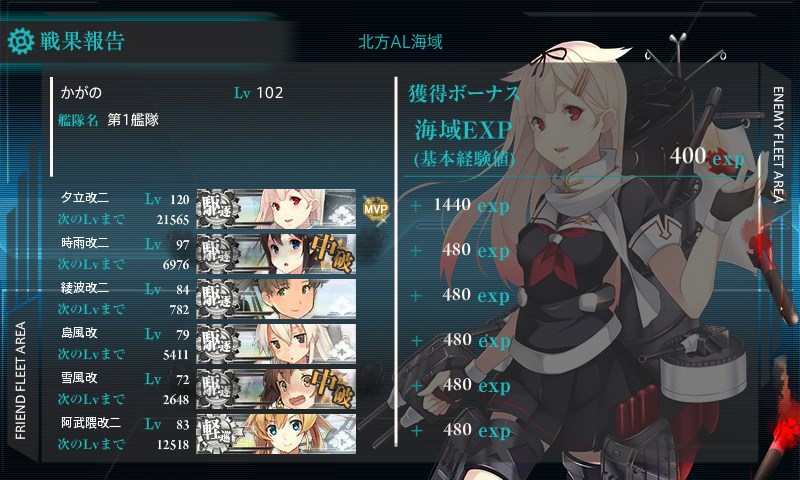
Task: Click the 駆逐 class badge on 島風改's banner
Action: pos(217,343)
